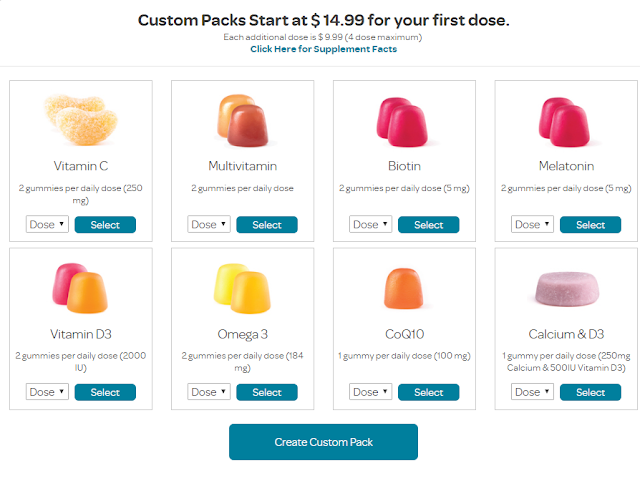Open the Dose dropdown for Multivitamin

click(209, 225)
